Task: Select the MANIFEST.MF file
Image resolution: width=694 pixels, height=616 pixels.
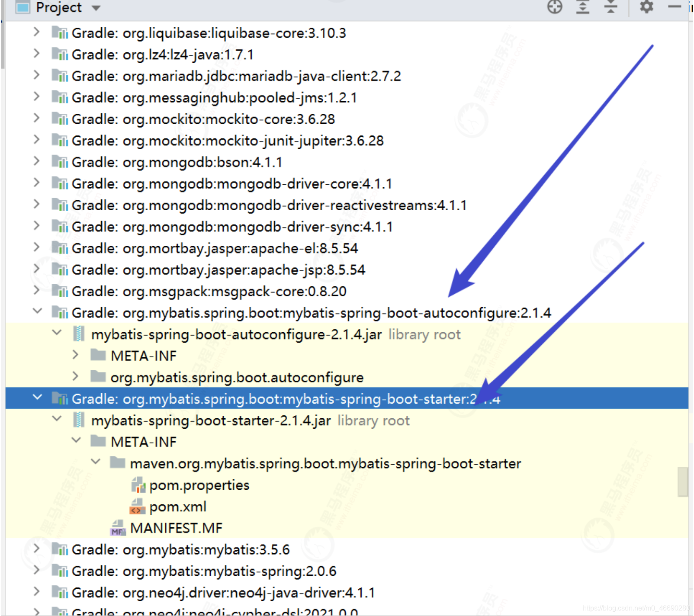Action: (176, 528)
